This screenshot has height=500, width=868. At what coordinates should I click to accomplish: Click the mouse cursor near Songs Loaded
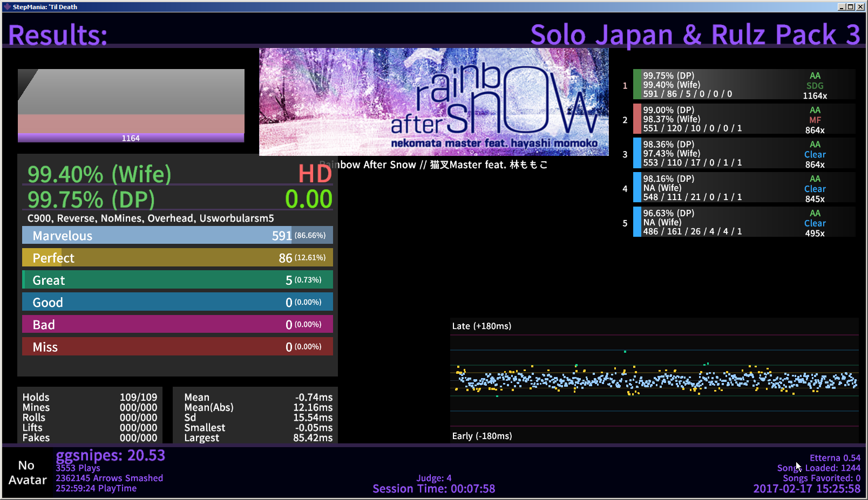tap(798, 467)
